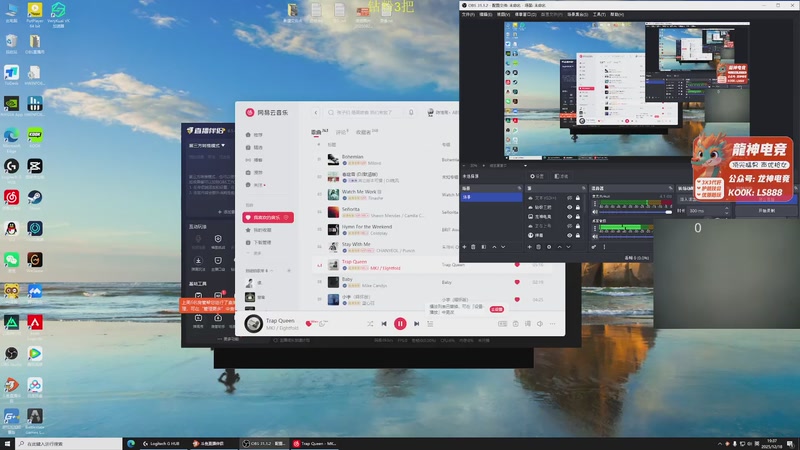Image resolution: width=800 pixels, height=450 pixels.
Task: Adjust the second mixer channel volume slider
Action: (627, 236)
